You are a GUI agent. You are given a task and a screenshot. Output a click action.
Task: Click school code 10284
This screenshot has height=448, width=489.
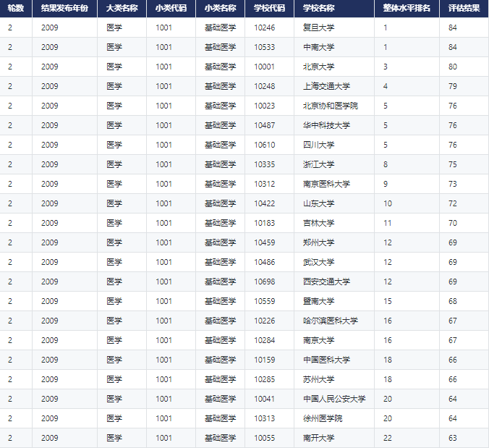click(265, 340)
